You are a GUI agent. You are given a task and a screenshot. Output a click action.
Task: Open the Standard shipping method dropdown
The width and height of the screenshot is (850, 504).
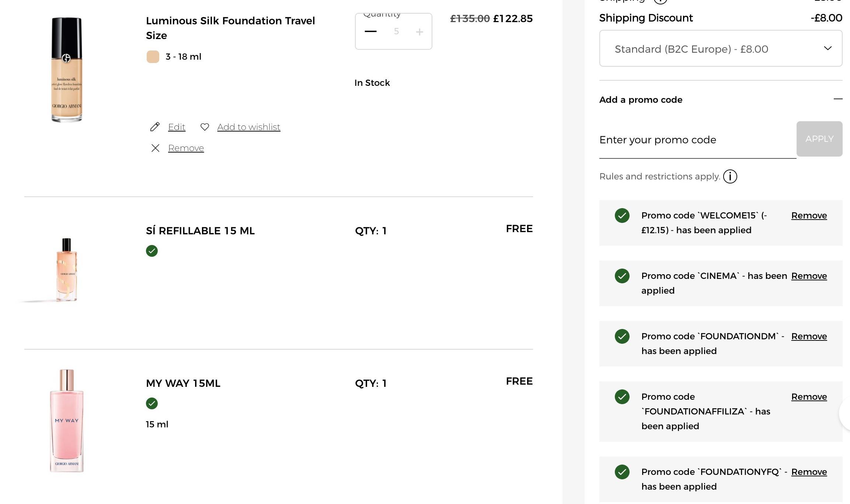tap(721, 49)
